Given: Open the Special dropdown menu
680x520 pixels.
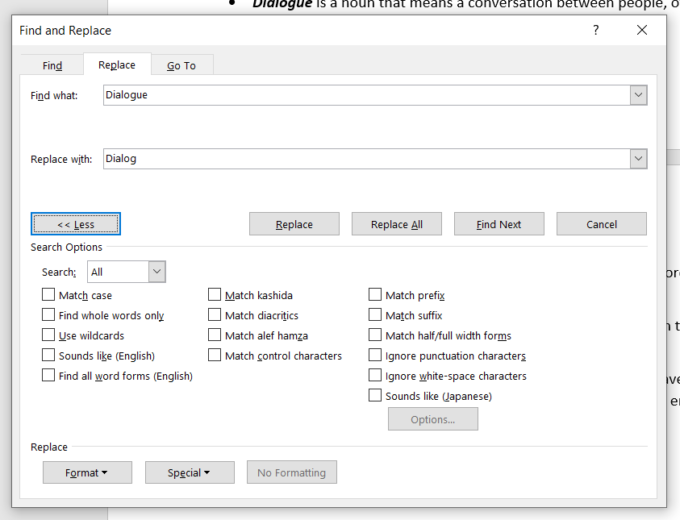Looking at the screenshot, I should 189,472.
